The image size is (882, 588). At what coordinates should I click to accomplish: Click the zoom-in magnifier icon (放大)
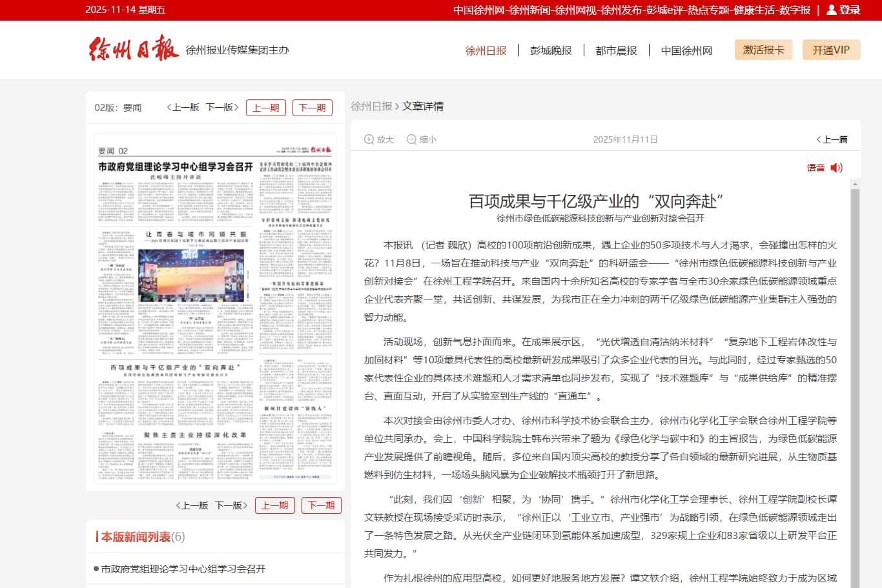[x=369, y=139]
